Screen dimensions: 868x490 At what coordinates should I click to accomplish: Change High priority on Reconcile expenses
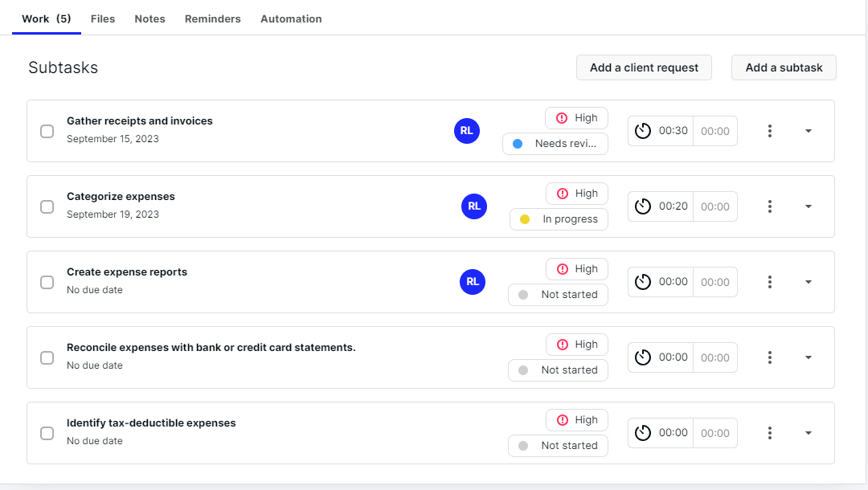(x=577, y=345)
